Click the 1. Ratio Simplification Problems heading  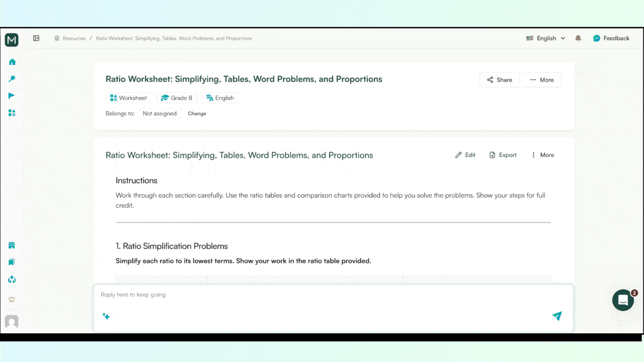172,246
